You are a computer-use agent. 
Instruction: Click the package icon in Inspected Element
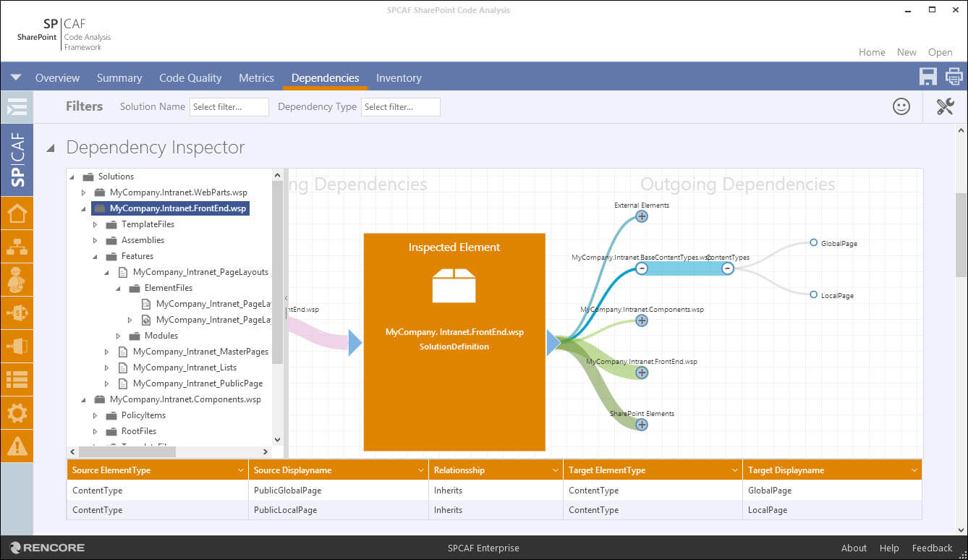pos(454,285)
